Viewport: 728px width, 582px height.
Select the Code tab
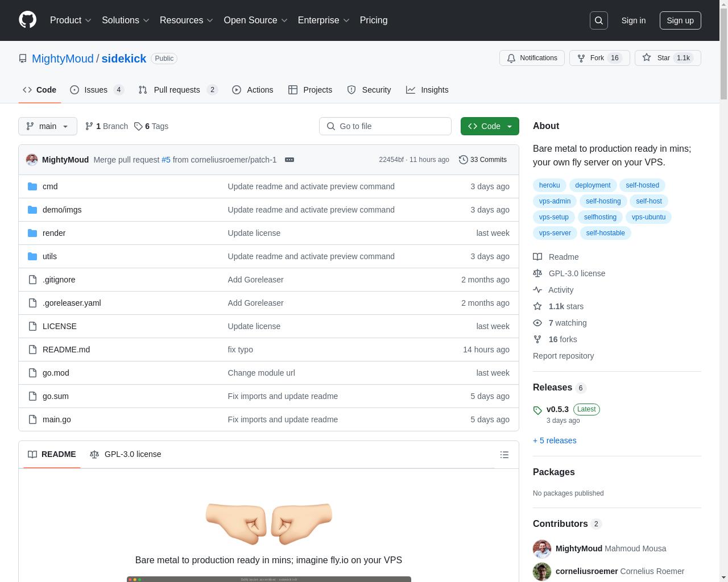(39, 90)
